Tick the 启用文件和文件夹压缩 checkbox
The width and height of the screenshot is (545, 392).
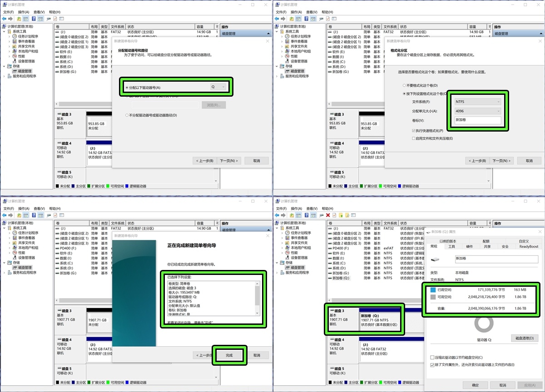coord(413,138)
